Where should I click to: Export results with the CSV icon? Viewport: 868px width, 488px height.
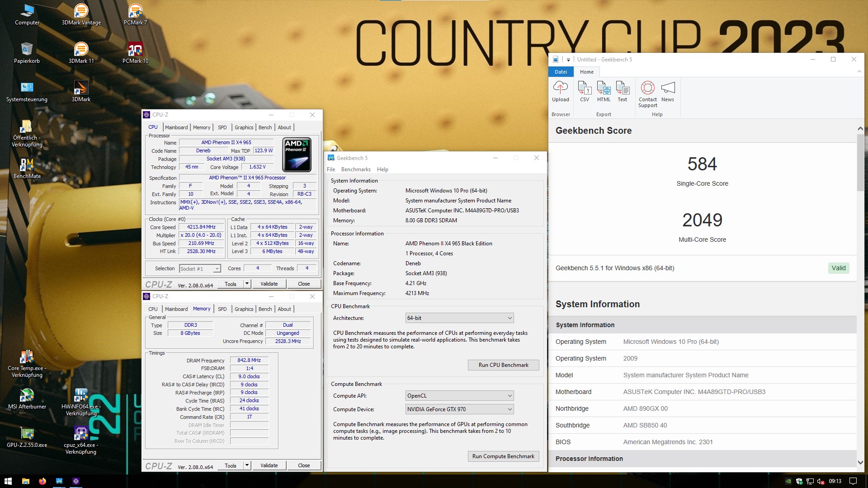[585, 92]
